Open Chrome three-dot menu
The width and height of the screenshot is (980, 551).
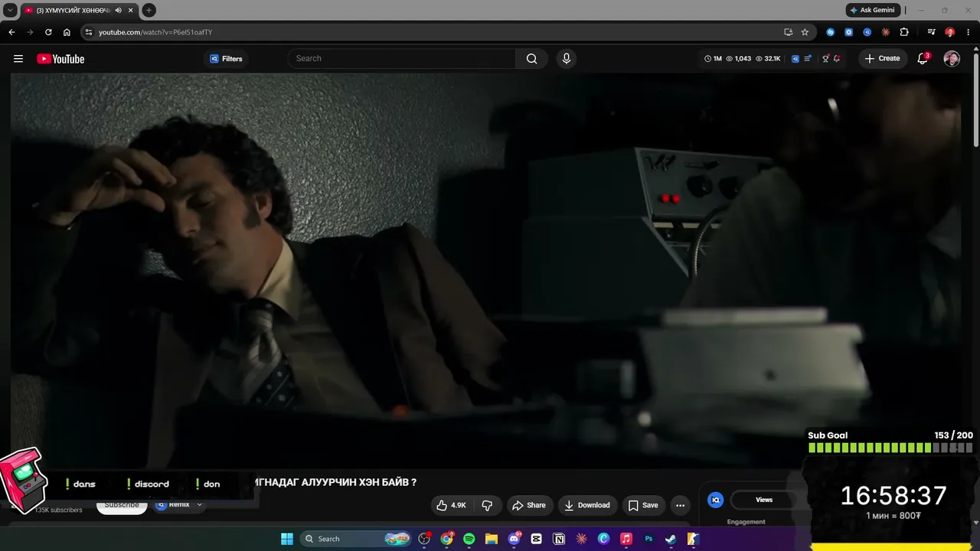tap(969, 32)
